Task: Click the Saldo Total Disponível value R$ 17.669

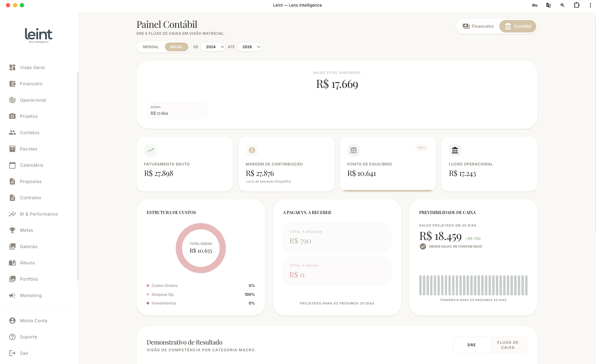Action: 337,84
